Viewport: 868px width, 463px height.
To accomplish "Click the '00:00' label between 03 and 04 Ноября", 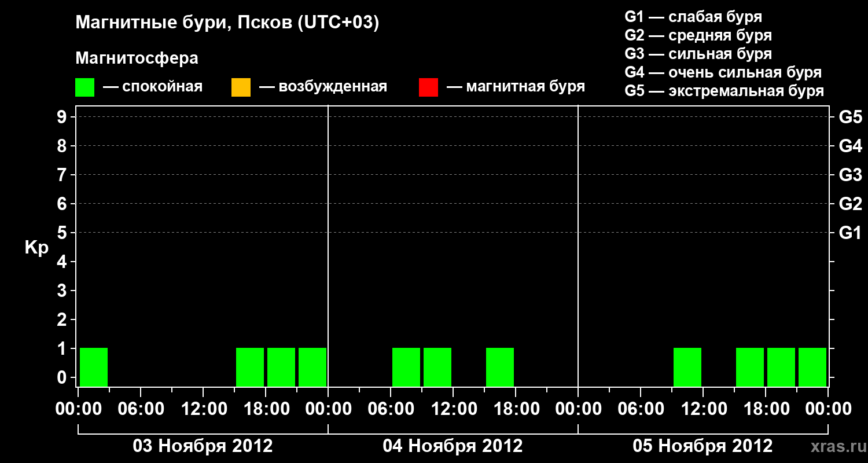I will click(x=328, y=409).
